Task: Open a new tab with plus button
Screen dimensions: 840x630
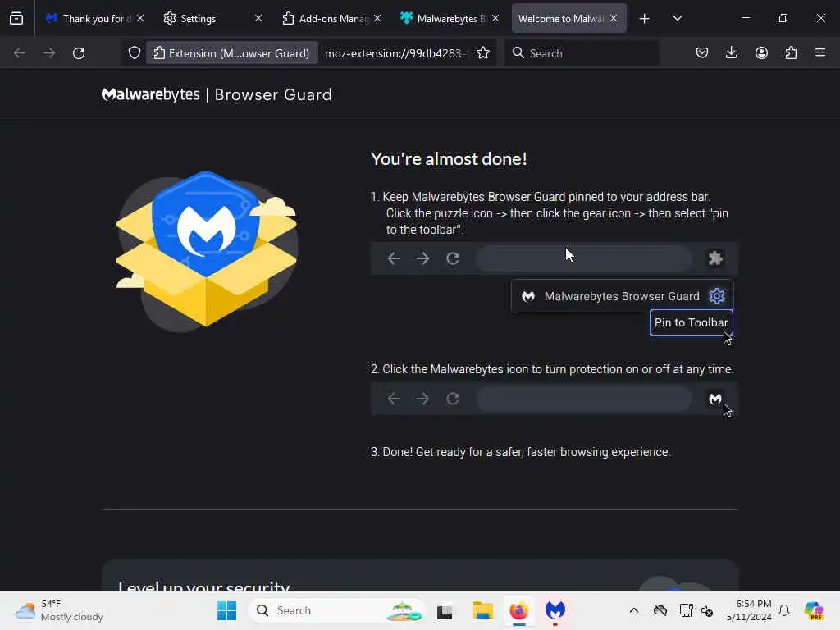Action: pyautogui.click(x=645, y=19)
